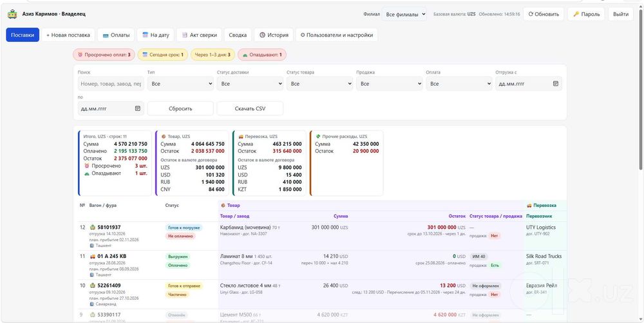Click the alarm icon in Просрочено оплат badge

(x=80, y=55)
